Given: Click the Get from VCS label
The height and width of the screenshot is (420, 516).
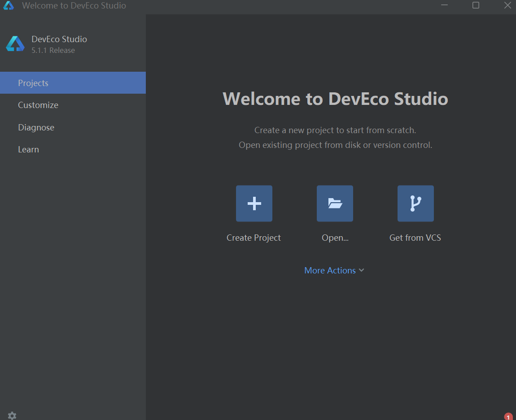Looking at the screenshot, I should (x=415, y=238).
